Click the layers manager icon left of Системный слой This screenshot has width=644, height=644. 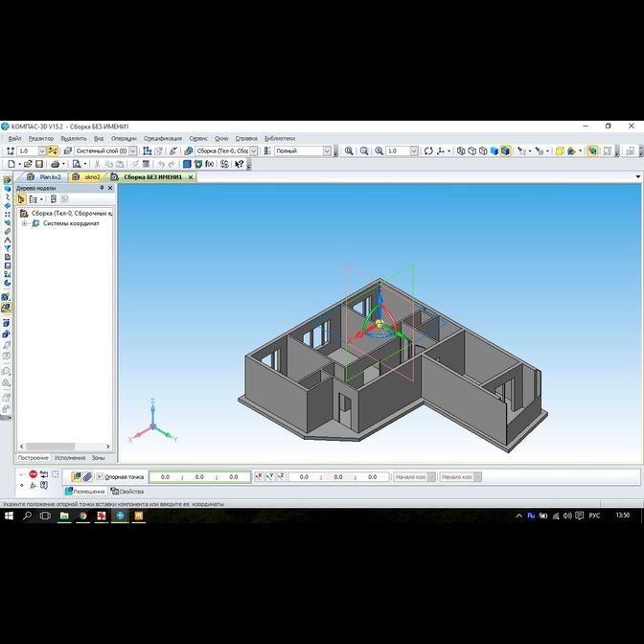(68, 151)
